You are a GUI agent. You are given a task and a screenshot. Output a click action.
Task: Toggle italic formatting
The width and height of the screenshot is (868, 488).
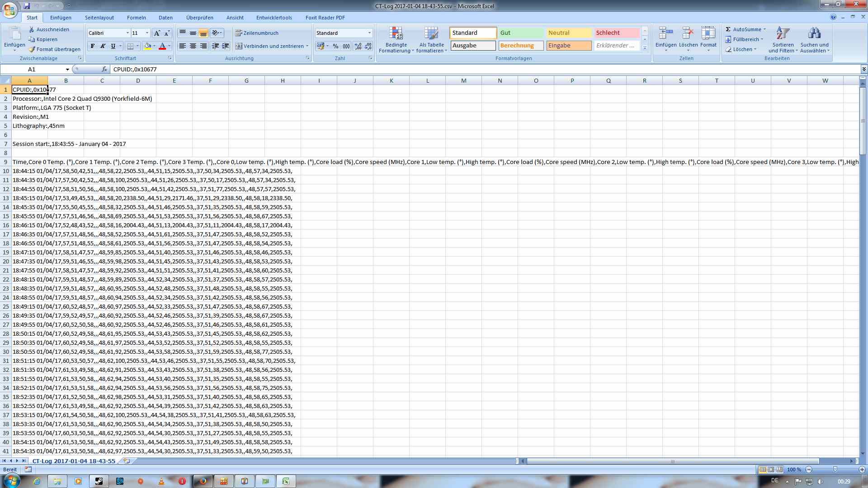103,46
